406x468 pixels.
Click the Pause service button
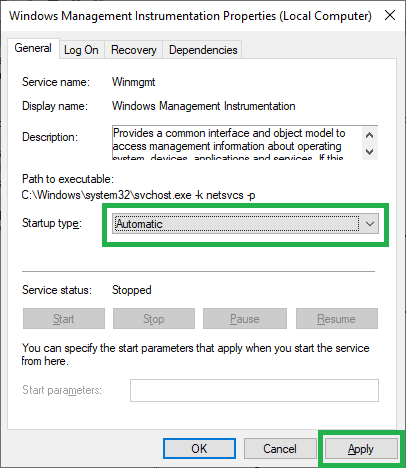tap(245, 319)
